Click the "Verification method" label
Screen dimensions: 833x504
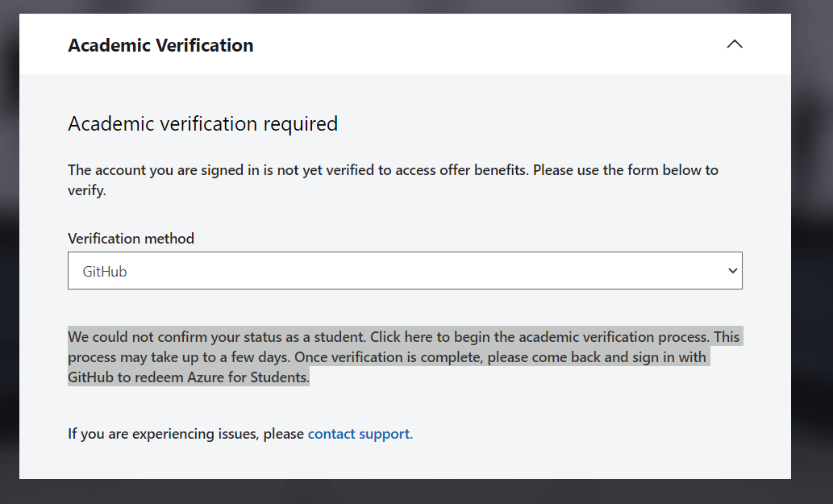131,238
